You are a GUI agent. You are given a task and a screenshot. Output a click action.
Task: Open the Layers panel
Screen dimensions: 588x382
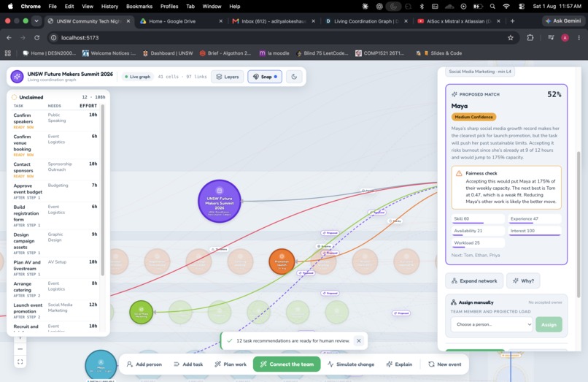click(x=228, y=77)
